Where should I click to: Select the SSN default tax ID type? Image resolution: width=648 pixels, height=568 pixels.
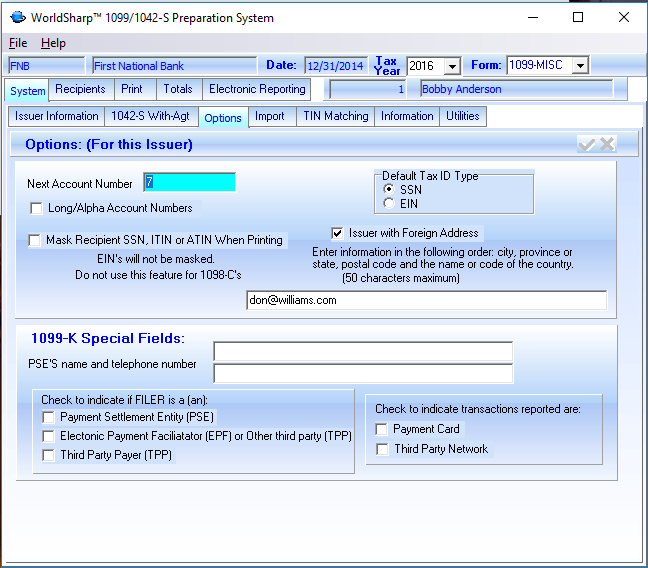tap(390, 189)
